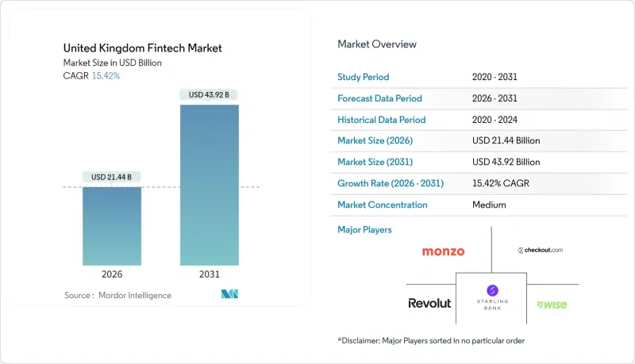Click the Starling Bank logo
The width and height of the screenshot is (635, 364).
tap(491, 297)
